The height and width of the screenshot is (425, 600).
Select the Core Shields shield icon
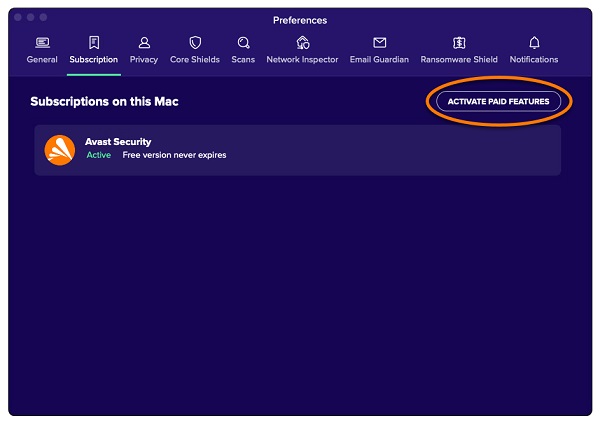click(195, 43)
